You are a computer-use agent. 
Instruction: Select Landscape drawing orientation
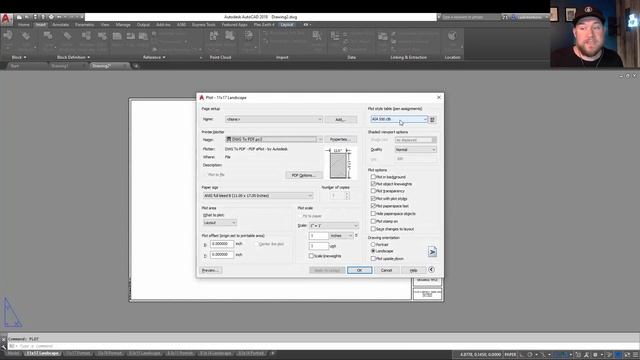tap(373, 251)
